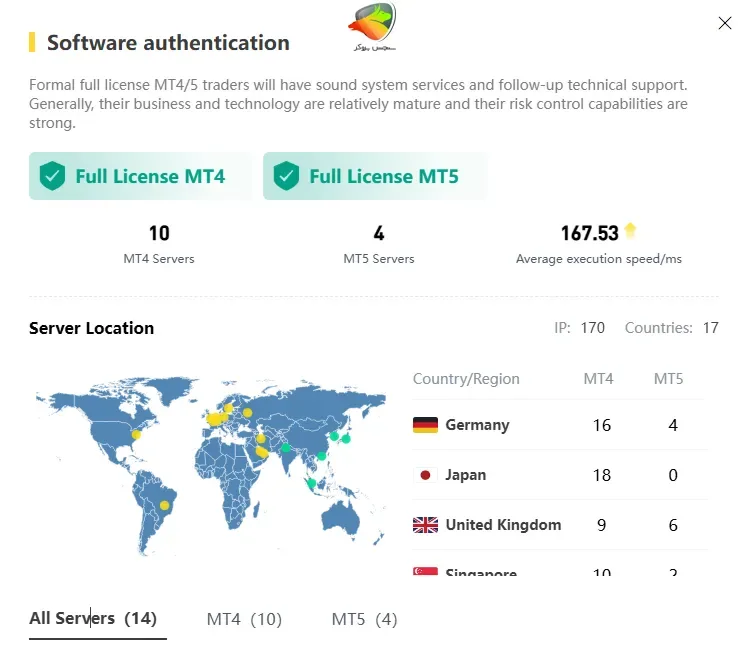Click Germany's MT5 count 4
Viewport: 744px width, 652px height.
(673, 425)
